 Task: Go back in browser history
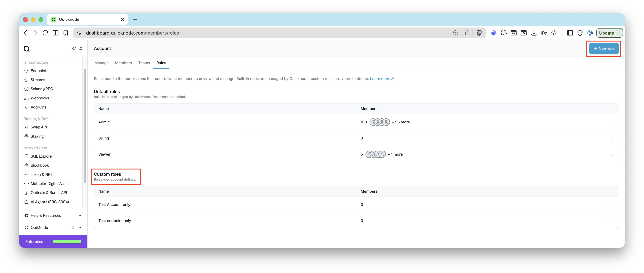click(x=25, y=33)
